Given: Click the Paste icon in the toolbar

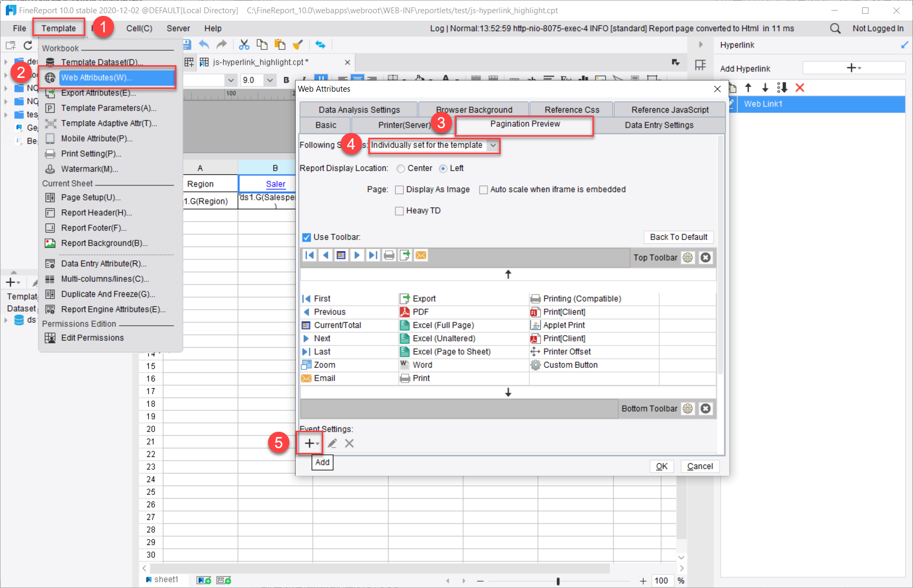Looking at the screenshot, I should coord(279,44).
